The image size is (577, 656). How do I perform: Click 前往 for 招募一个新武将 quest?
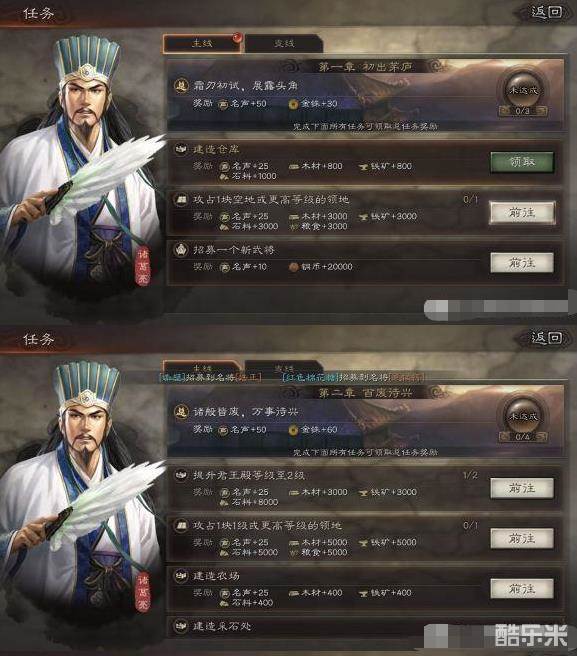(x=522, y=263)
